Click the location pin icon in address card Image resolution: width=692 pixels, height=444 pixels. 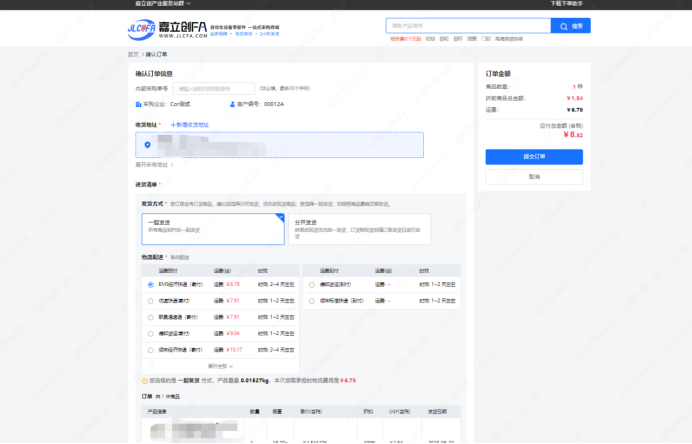(147, 144)
